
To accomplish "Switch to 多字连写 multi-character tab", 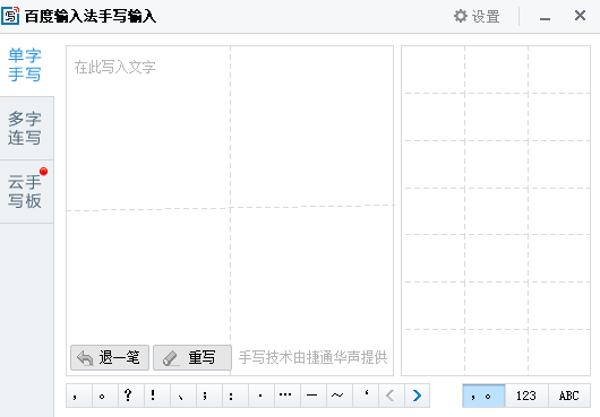I will pos(25,129).
